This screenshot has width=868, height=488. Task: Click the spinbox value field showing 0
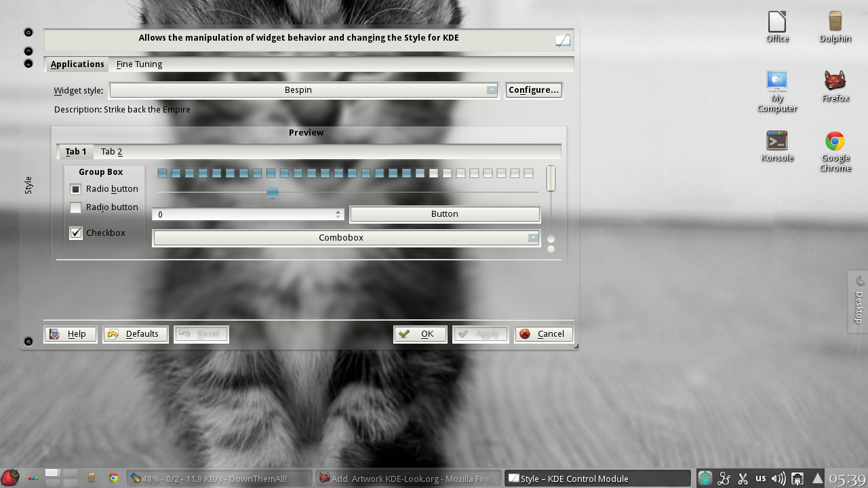[x=243, y=215]
